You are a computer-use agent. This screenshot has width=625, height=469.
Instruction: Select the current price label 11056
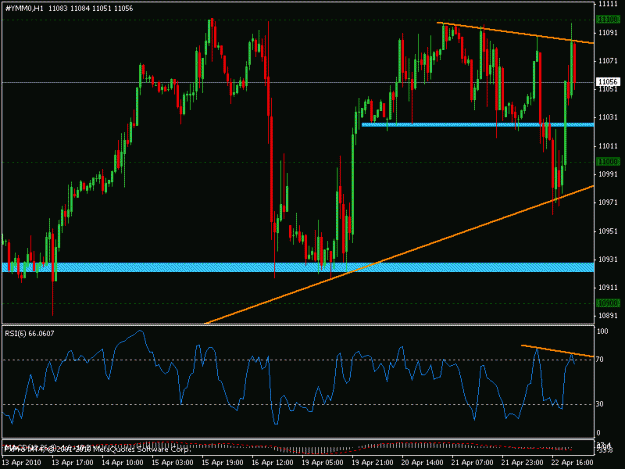608,82
